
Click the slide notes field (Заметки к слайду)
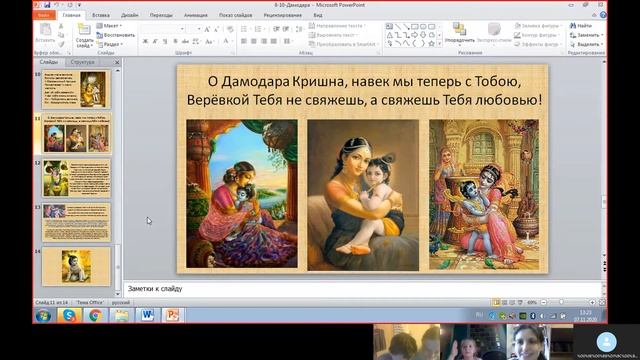362,289
